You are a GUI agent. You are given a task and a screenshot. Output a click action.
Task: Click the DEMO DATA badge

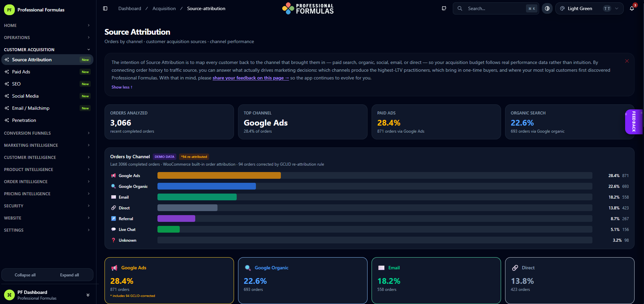165,157
